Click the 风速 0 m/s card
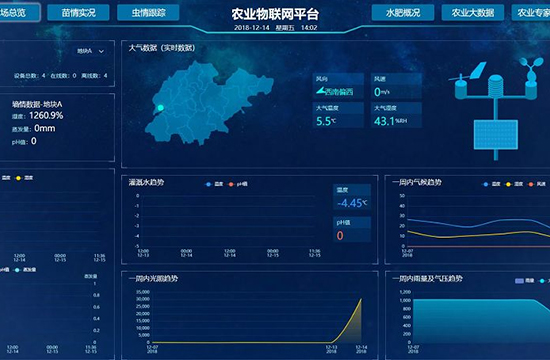This screenshot has height=360, width=550. tap(396, 86)
